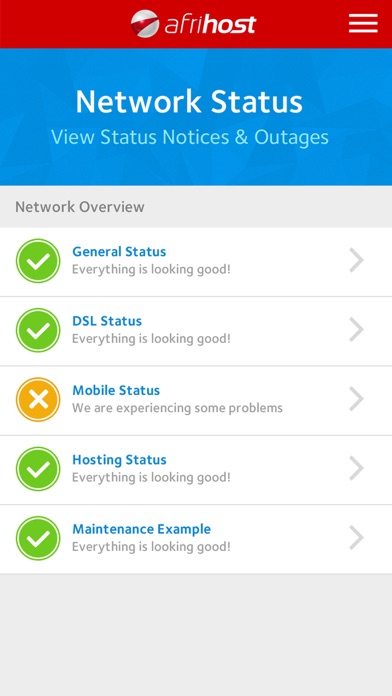Image resolution: width=392 pixels, height=696 pixels.
Task: Expand the DSL Status row chevron
Action: pos(356,330)
